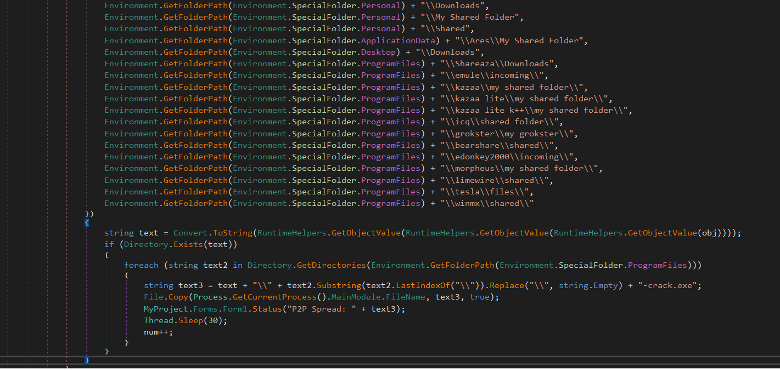Click the Convert.ToString call
Viewport: 780px width, 370px height.
pyautogui.click(x=212, y=233)
